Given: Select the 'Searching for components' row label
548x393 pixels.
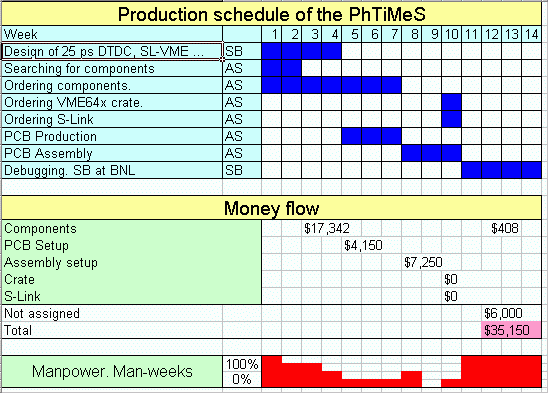Looking at the screenshot, I should pyautogui.click(x=112, y=69).
